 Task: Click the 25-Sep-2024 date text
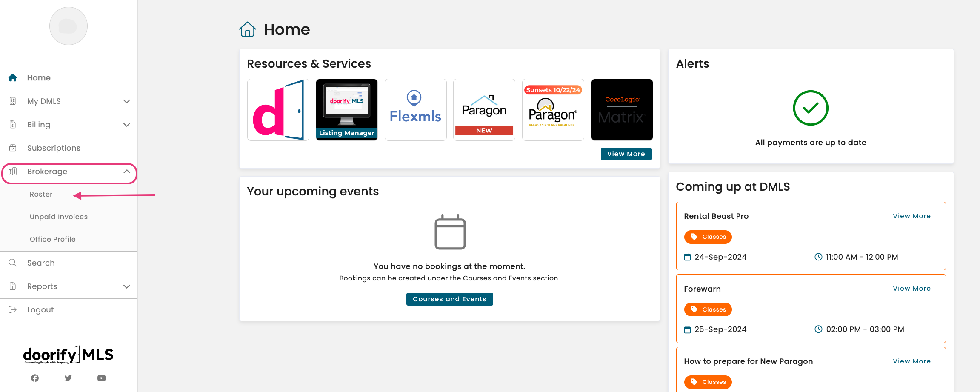click(x=720, y=329)
